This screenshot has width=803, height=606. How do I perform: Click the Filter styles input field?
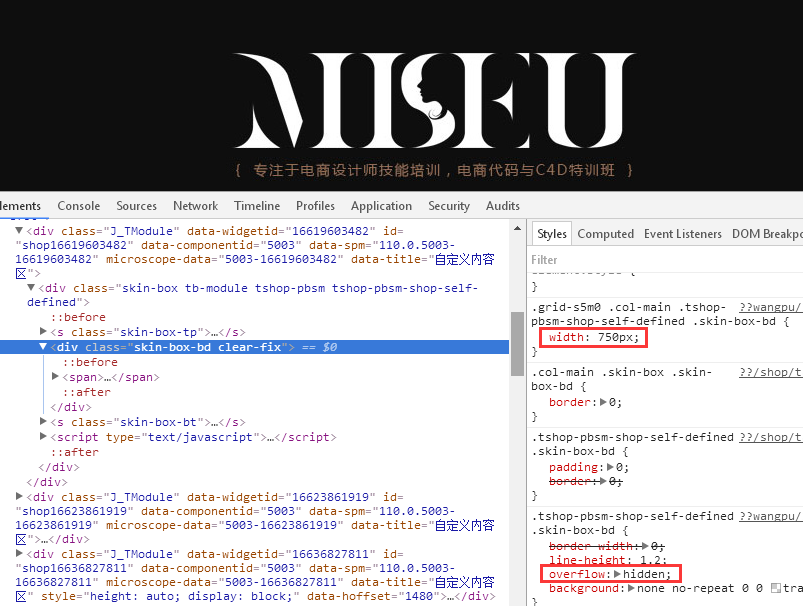click(666, 260)
